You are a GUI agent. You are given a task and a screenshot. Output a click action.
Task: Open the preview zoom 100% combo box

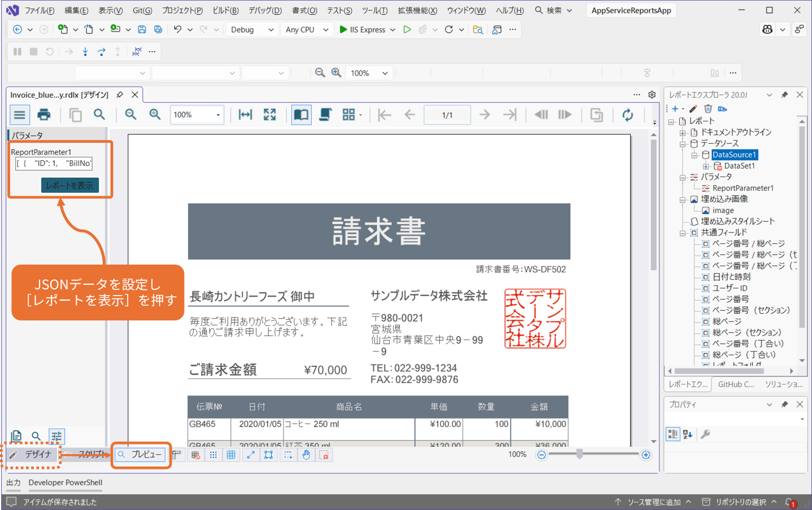point(197,115)
